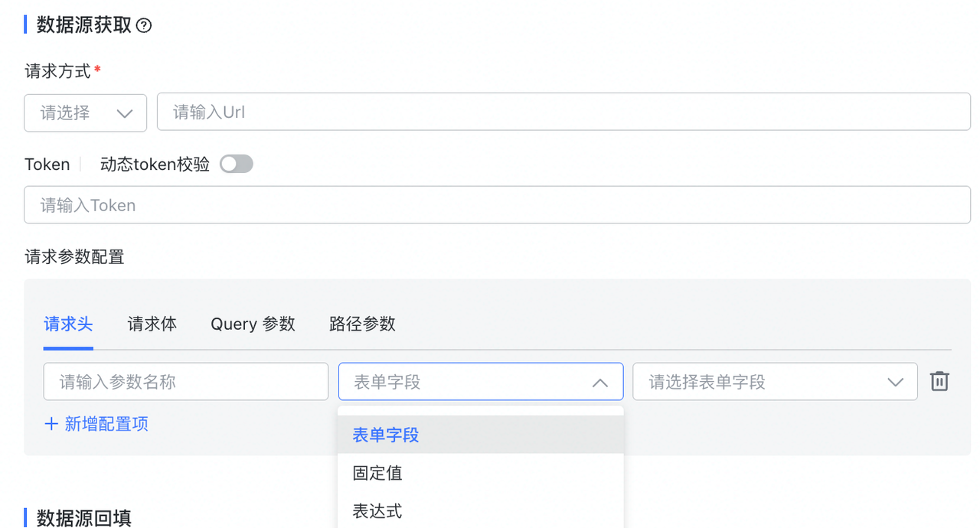
Task: Select the 请求头 tab
Action: (x=68, y=324)
